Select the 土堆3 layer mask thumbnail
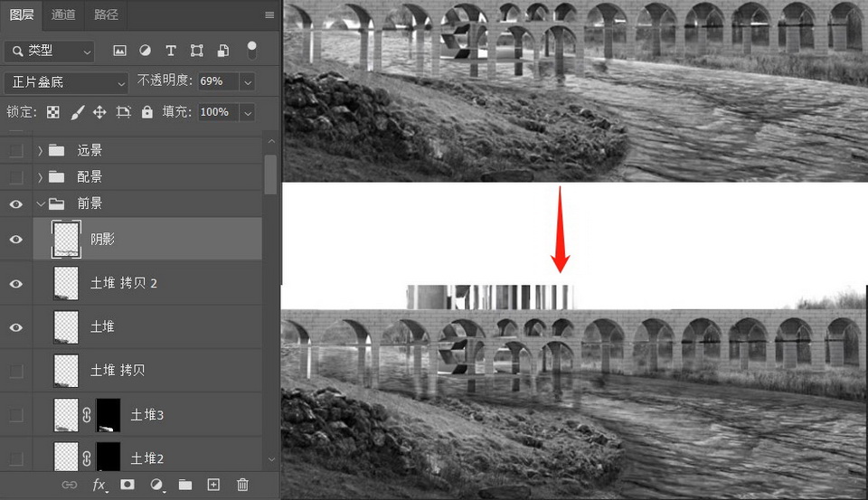 108,415
